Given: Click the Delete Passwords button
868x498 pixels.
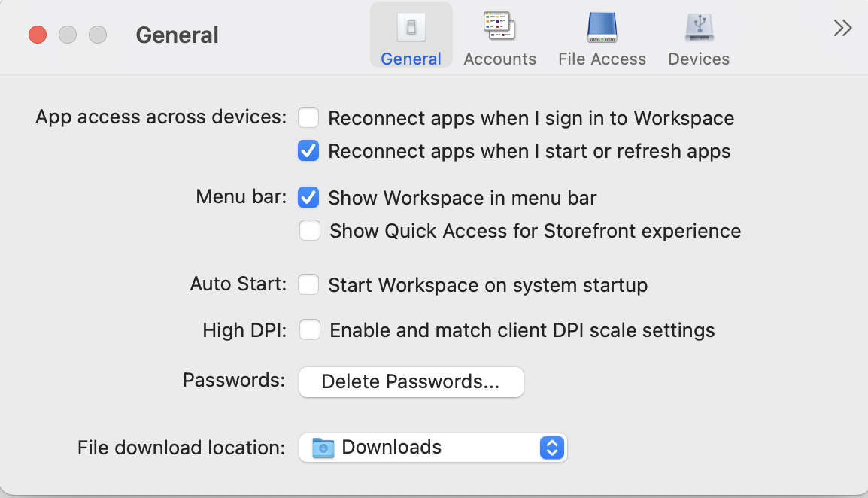Looking at the screenshot, I should [x=411, y=381].
